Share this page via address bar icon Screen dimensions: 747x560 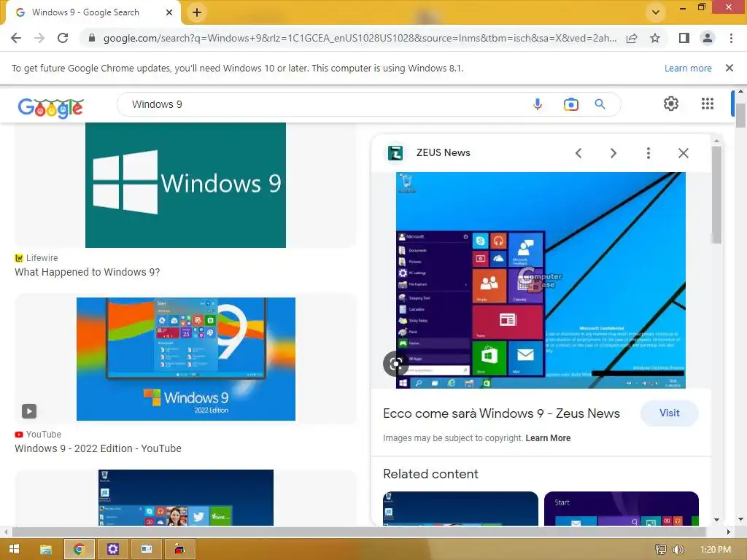(x=632, y=38)
